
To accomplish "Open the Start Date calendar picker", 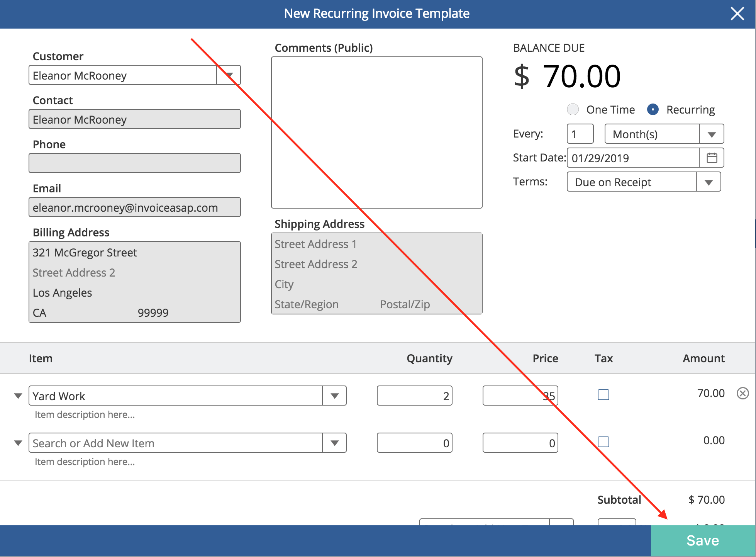I will [712, 158].
